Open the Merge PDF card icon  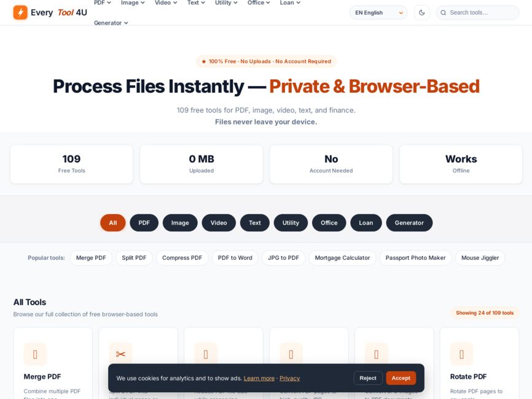35,354
